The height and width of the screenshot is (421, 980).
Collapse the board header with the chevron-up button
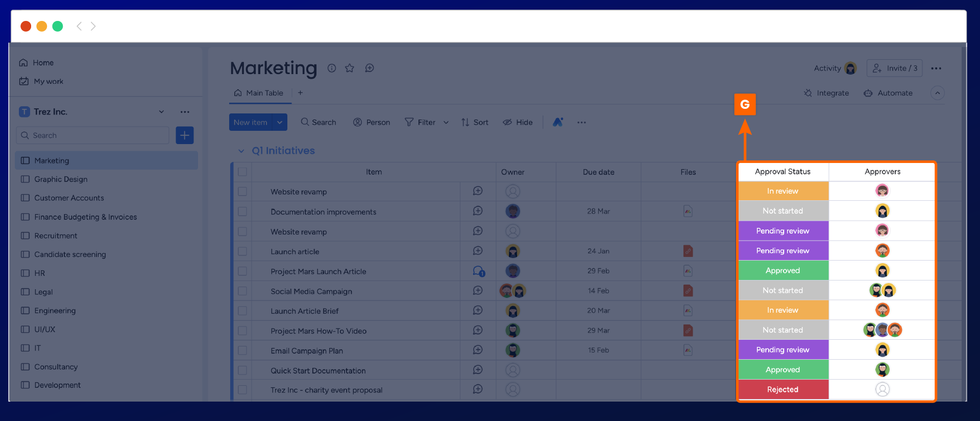[x=938, y=93]
